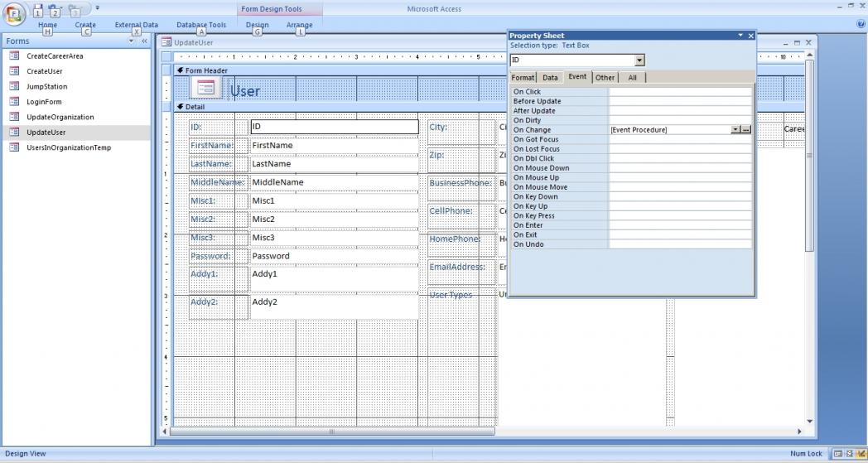Select the Password text box on form
This screenshot has width=868, height=463.
(335, 256)
